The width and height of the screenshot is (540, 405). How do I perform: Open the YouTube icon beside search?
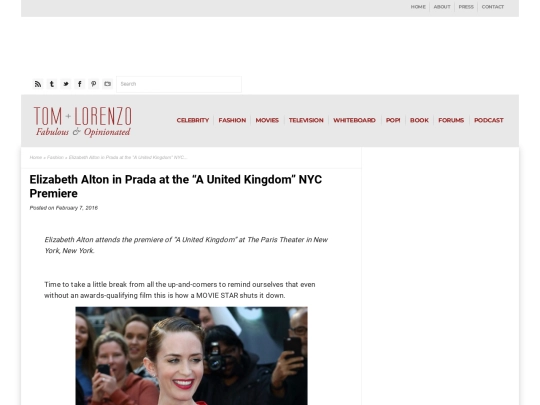(107, 84)
